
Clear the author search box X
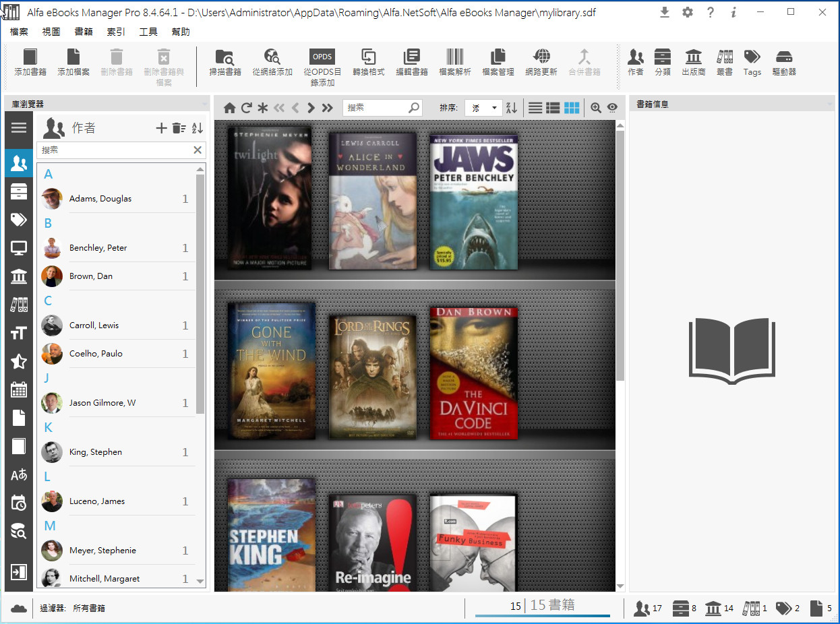pyautogui.click(x=198, y=150)
